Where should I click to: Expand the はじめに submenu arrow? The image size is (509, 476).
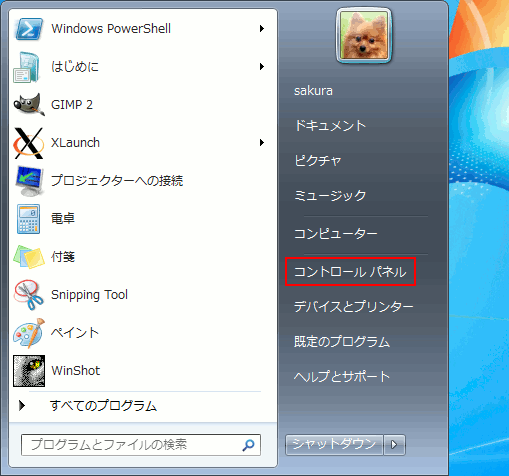point(262,67)
